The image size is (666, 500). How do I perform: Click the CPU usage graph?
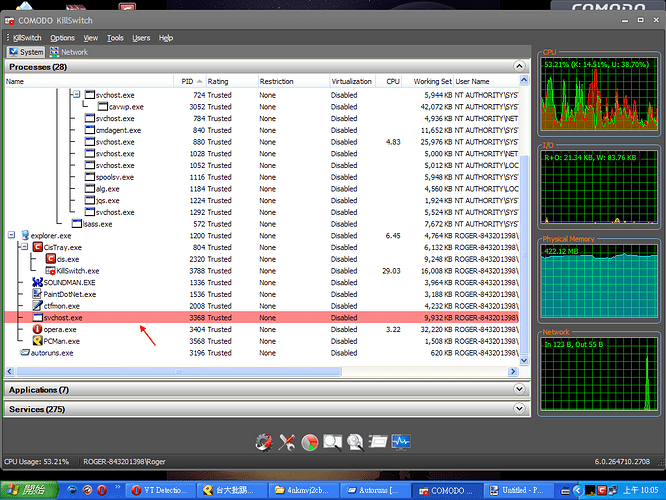coord(599,94)
